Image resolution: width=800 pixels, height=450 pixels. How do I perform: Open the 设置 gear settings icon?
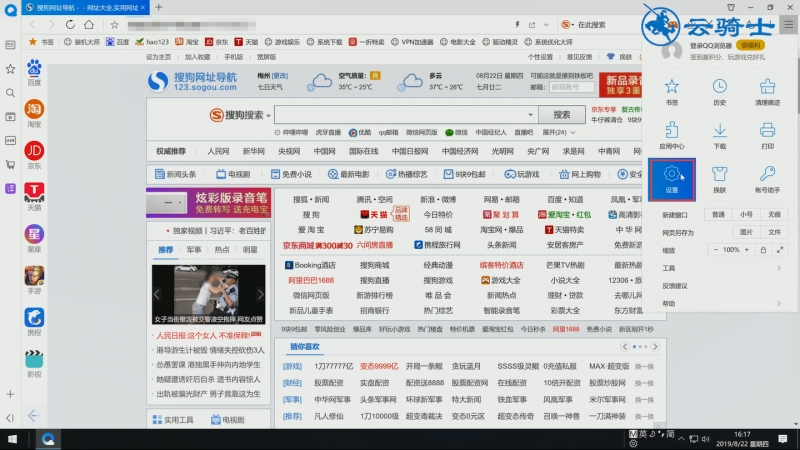click(671, 180)
